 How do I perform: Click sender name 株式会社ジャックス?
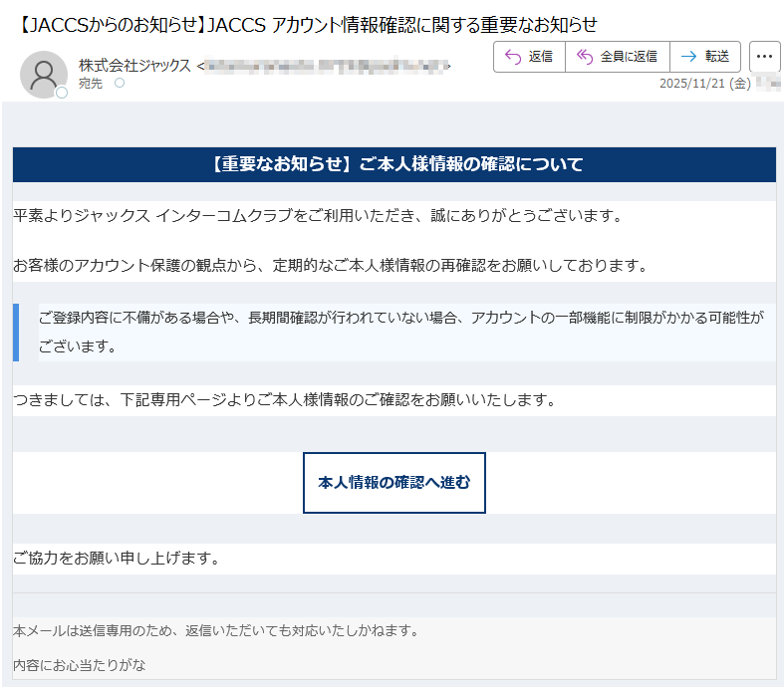(134, 66)
